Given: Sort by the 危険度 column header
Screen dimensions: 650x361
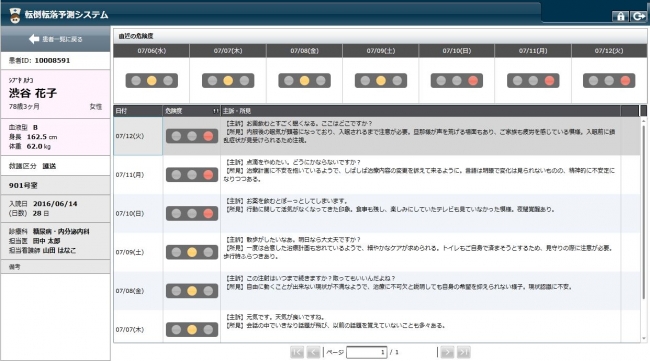Looking at the screenshot, I should tap(192, 111).
